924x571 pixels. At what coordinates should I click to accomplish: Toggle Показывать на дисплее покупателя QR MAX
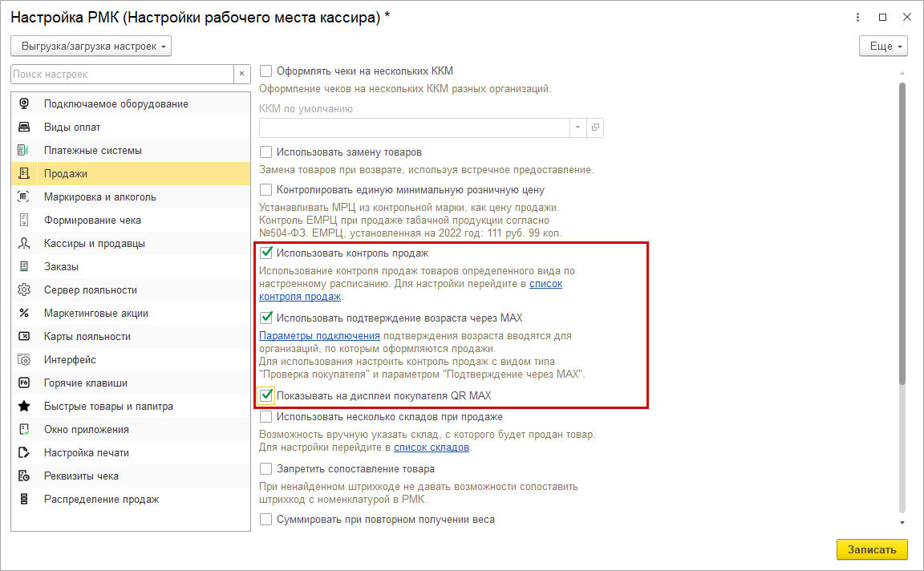[266, 395]
